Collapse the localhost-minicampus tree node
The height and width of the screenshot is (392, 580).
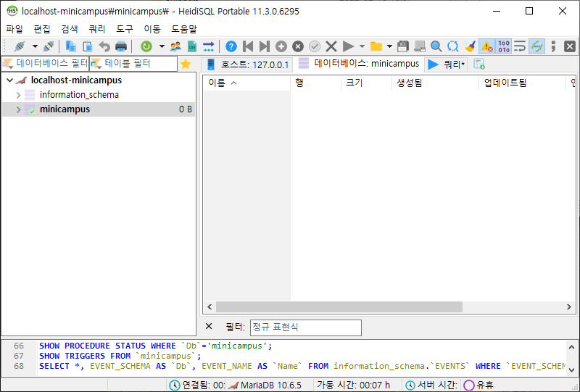coord(9,80)
